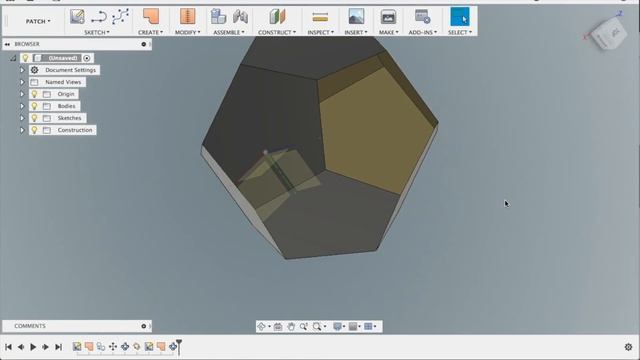Open the Viewports layout icon
This screenshot has height=360, width=640.
(369, 326)
